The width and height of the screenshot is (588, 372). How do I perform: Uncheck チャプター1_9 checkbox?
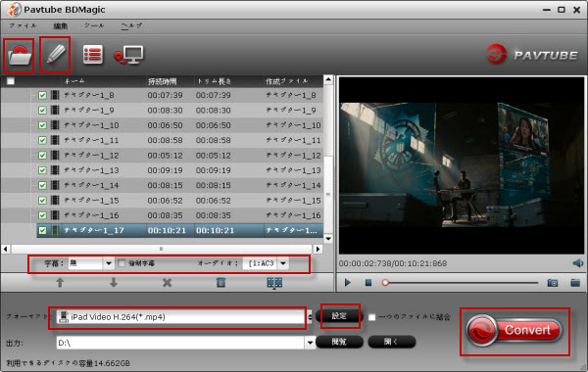tap(42, 111)
